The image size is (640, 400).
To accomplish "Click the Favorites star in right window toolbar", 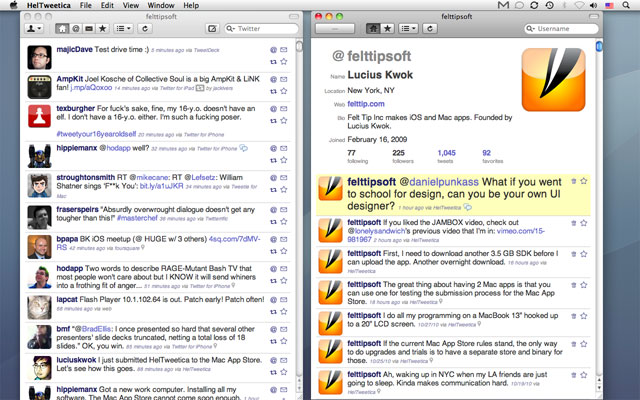I will (x=387, y=29).
